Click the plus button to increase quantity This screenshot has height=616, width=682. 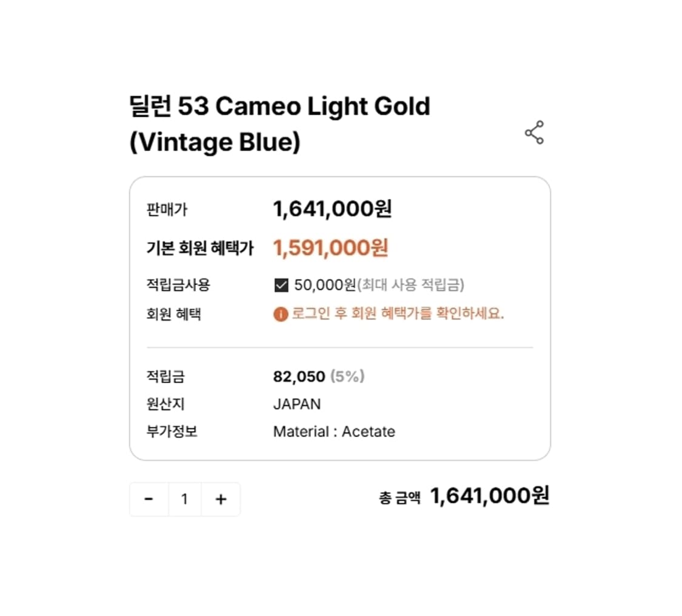tap(220, 498)
